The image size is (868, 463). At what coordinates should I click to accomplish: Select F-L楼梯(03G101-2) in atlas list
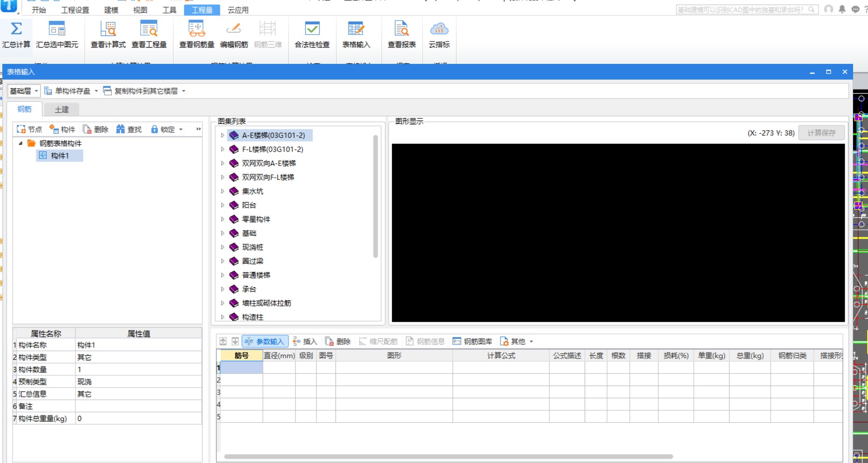[273, 149]
